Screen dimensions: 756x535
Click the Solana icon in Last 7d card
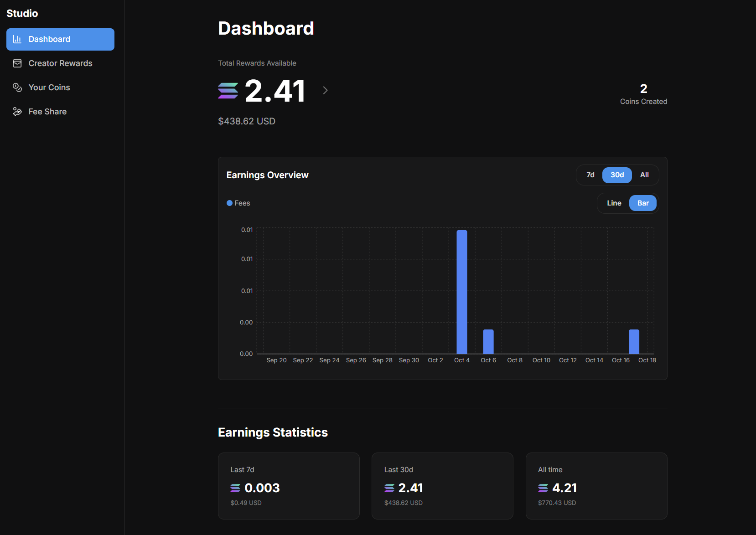[x=235, y=488]
